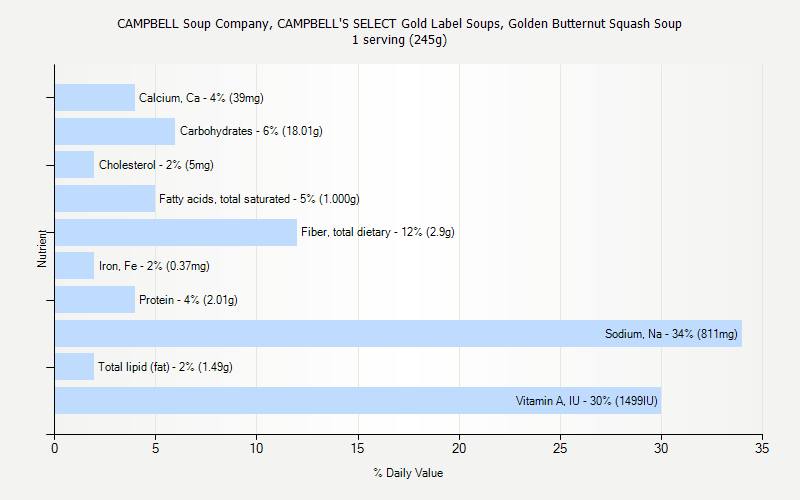
Task: Click the saturated fatty acids bar
Action: [x=105, y=198]
